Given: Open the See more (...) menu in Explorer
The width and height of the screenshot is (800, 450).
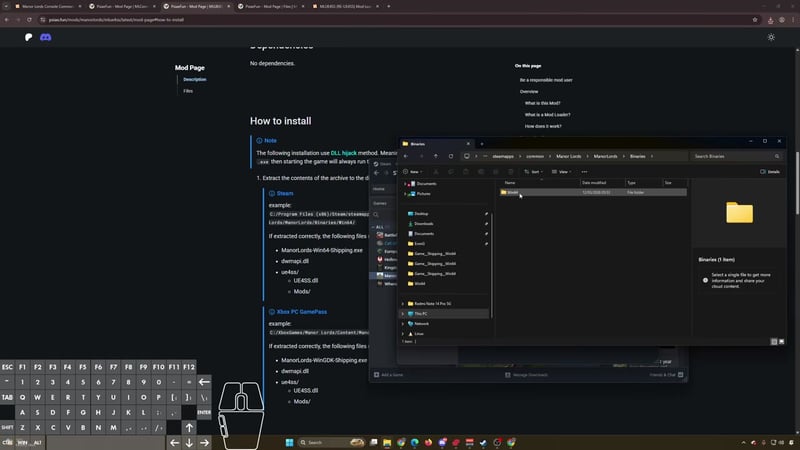Looking at the screenshot, I should [584, 172].
